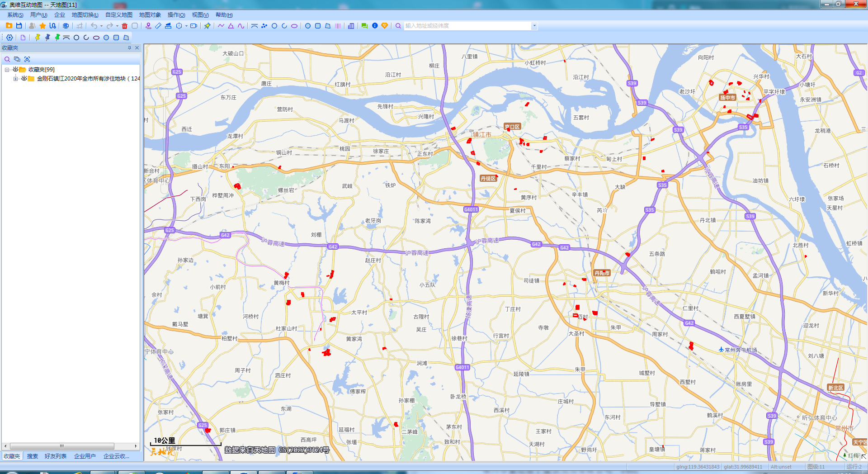Click the undo arrow icon
Screen dimensions: 868x474
[94, 26]
